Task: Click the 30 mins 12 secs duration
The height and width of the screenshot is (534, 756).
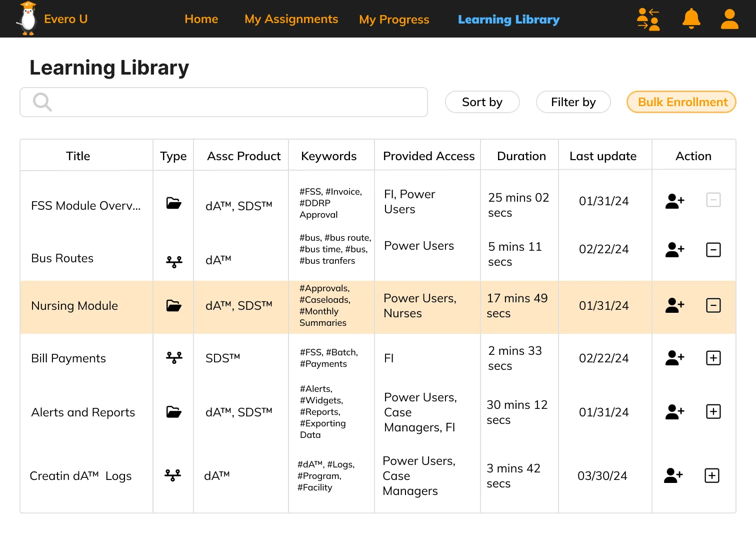Action: (x=517, y=412)
